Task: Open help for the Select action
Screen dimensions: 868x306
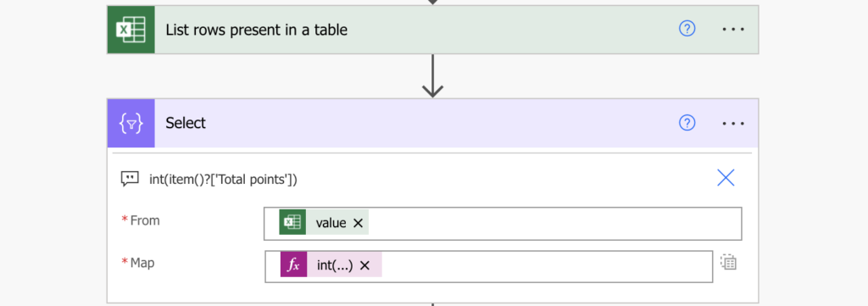Action: point(687,123)
